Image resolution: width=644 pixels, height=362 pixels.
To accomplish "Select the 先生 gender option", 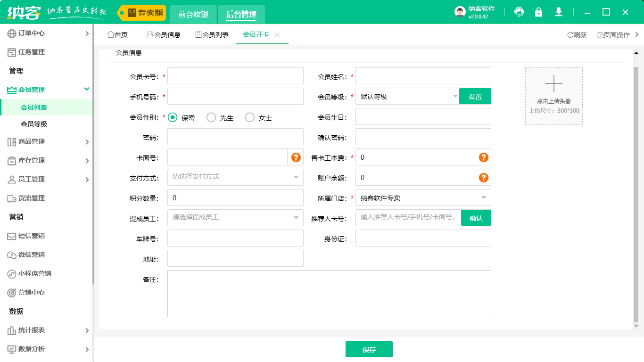I will coord(211,117).
